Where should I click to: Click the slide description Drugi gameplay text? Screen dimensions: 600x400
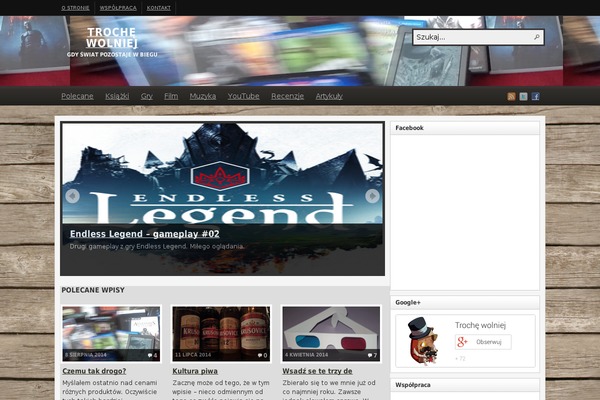click(x=157, y=247)
